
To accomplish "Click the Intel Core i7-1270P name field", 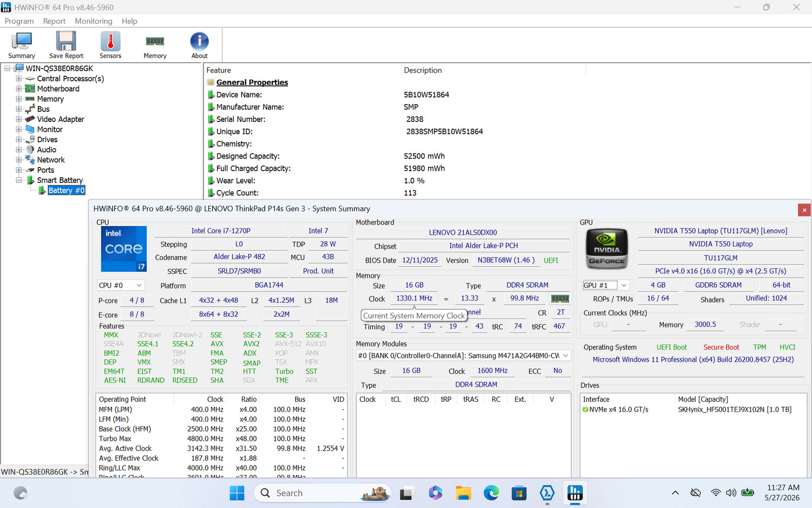I will click(x=221, y=231).
